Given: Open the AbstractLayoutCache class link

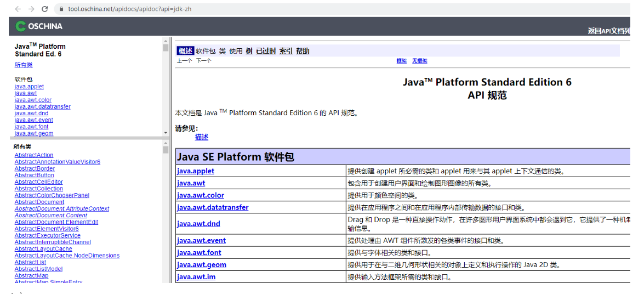Looking at the screenshot, I should [x=43, y=249].
